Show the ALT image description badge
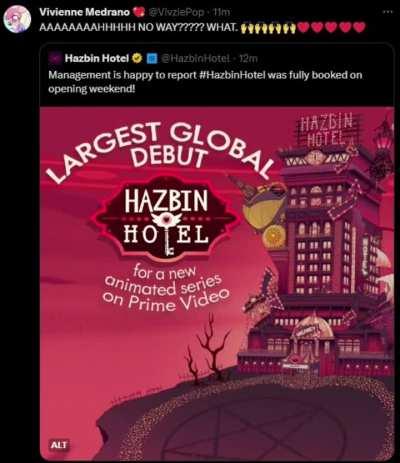400x463 pixels. (59, 445)
